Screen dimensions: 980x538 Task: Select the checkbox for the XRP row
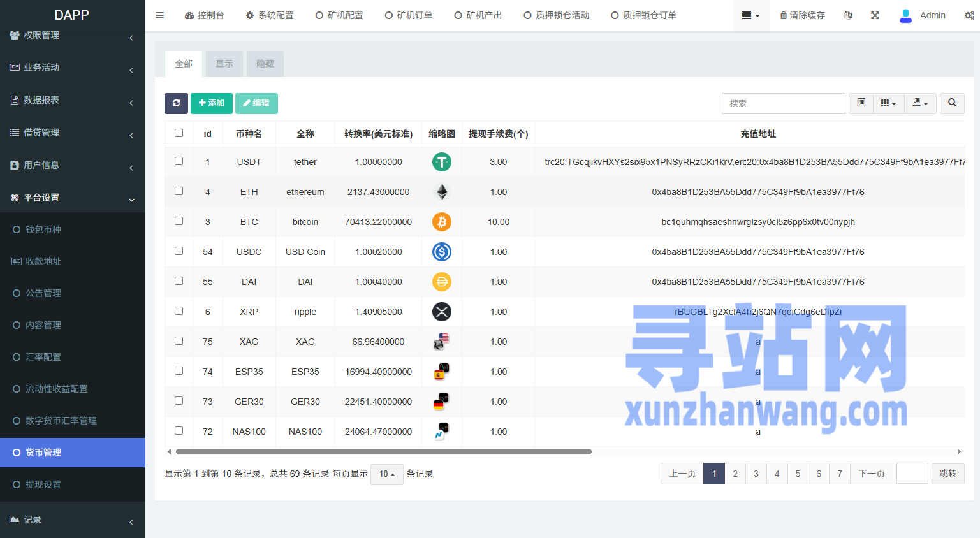coord(179,311)
